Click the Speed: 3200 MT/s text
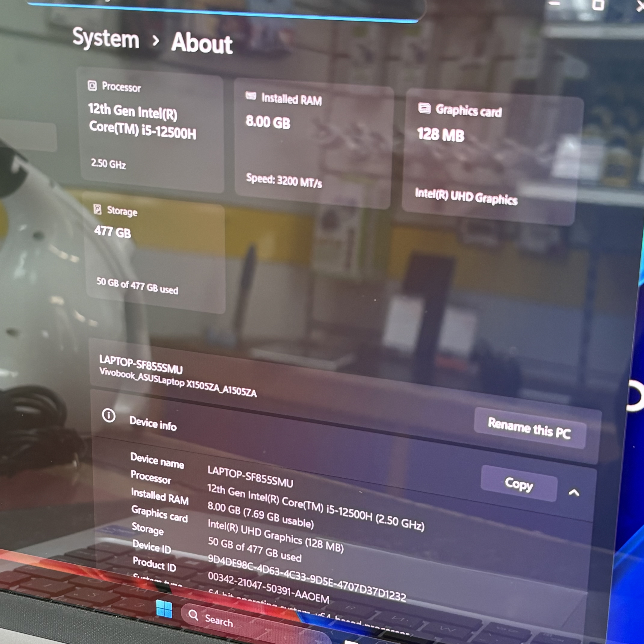This screenshot has height=644, width=644. [284, 181]
